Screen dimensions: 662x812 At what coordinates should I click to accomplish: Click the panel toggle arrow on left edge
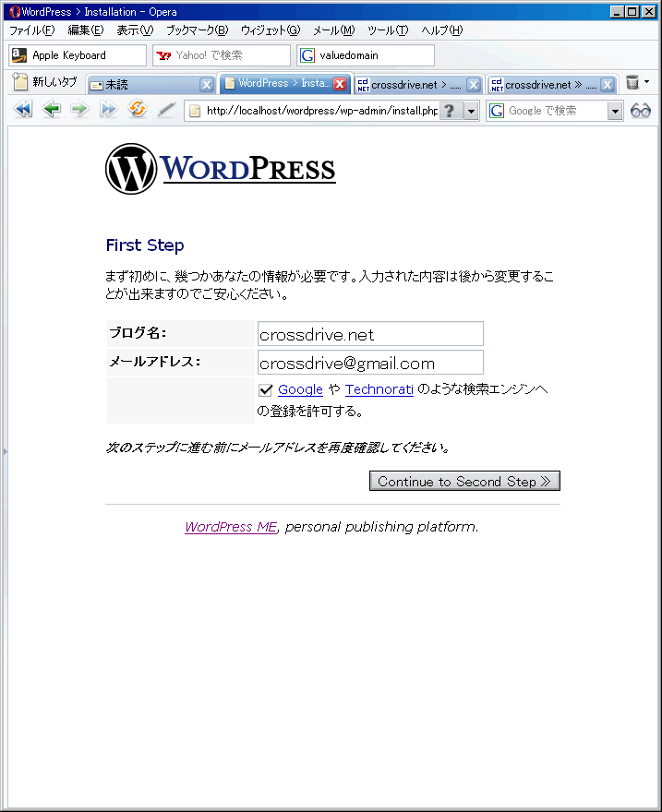(6, 451)
